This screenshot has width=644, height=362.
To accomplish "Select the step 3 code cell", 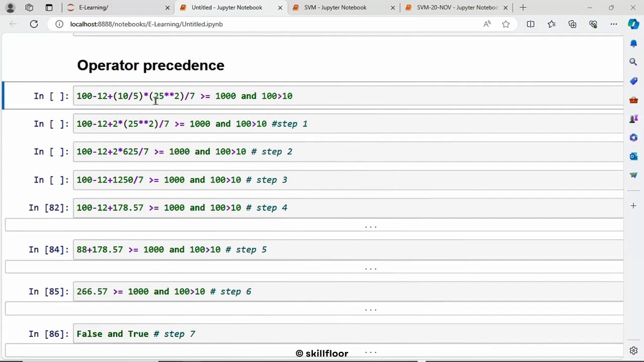I will point(348,180).
